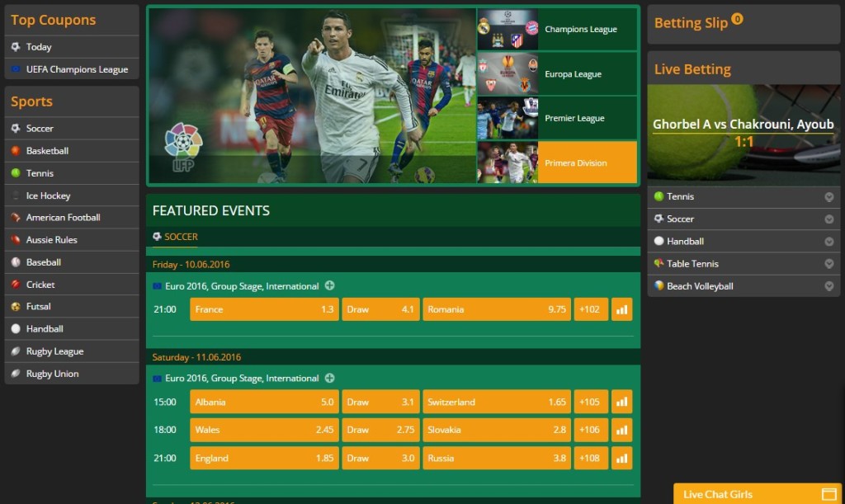
Task: Expand Friday Euro 2016 Group Stage plus icon
Action: click(330, 285)
